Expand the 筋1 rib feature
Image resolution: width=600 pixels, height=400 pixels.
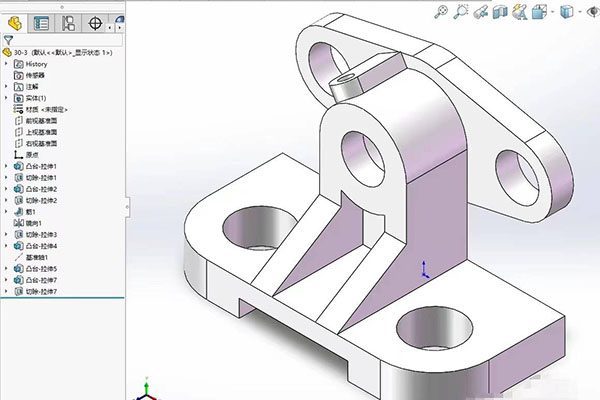[x=6, y=212]
